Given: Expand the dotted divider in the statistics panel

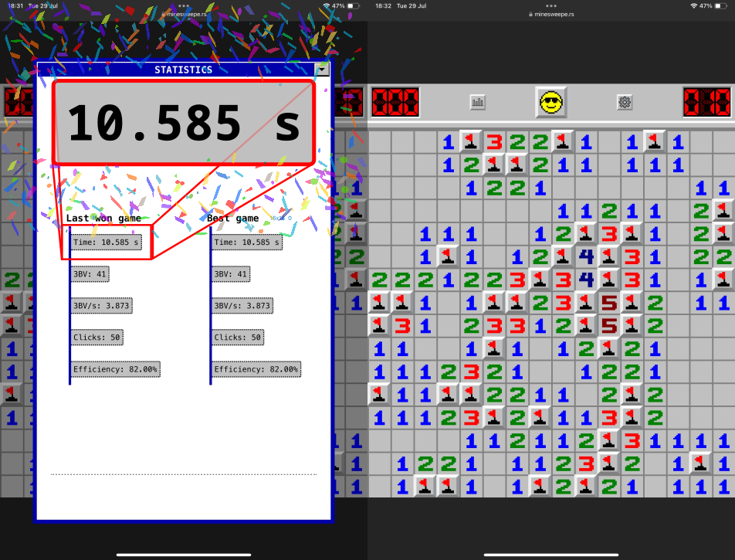Looking at the screenshot, I should tap(183, 472).
